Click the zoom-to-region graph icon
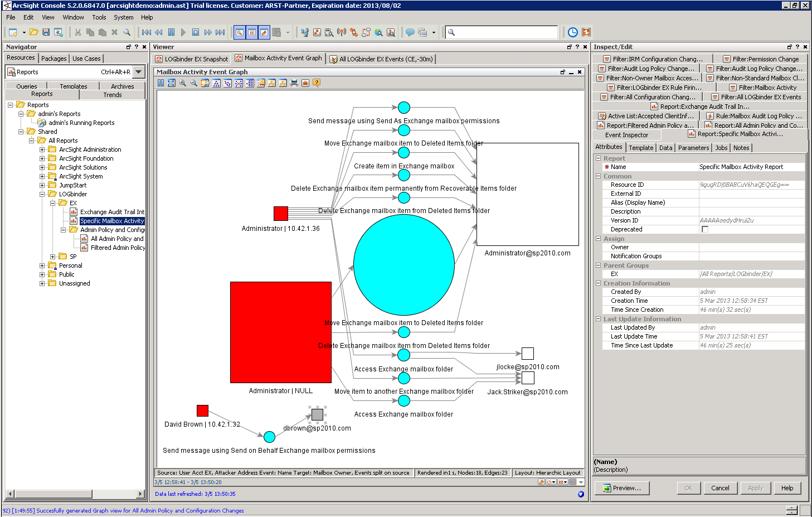 (x=205, y=83)
